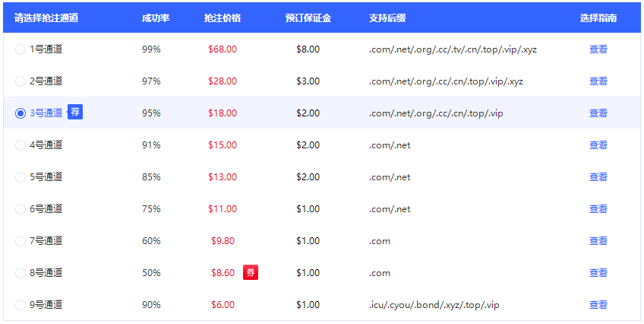
Task: Choose the 7号通道 radio option
Action: [21, 241]
